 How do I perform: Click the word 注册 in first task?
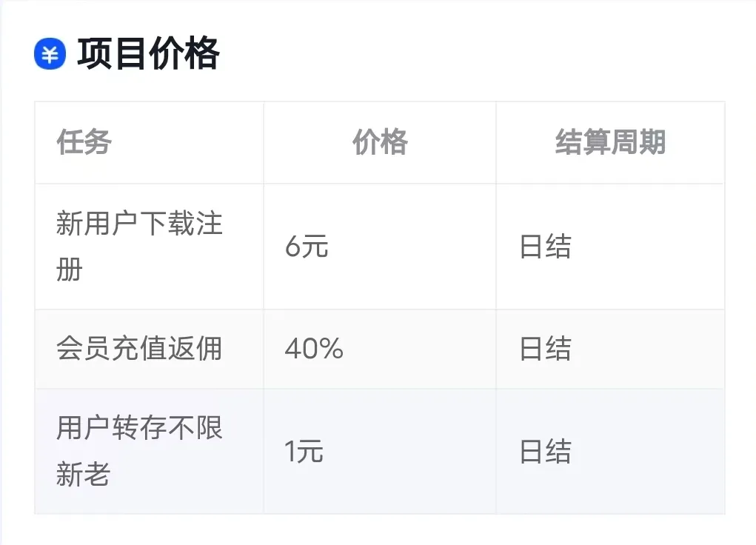click(x=139, y=247)
